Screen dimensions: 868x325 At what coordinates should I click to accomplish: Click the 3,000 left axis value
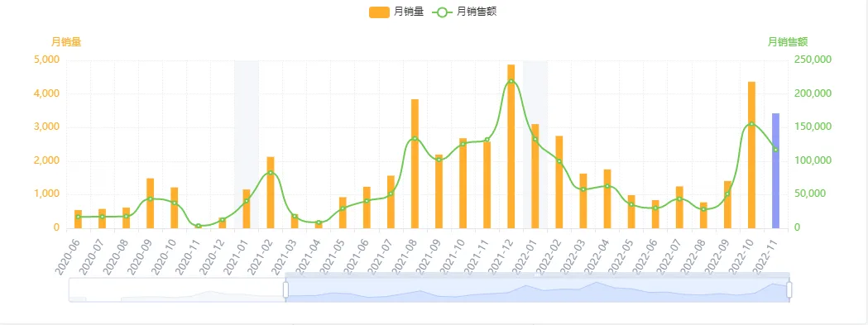pos(47,127)
